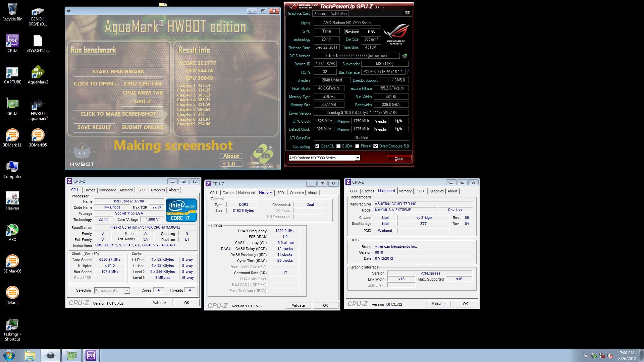Open Caches tab in CPU-Z CPU window
The height and width of the screenshot is (362, 644).
click(x=89, y=190)
